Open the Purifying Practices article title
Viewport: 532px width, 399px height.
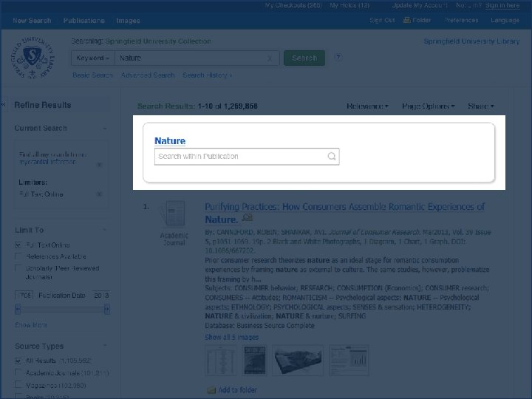(345, 213)
